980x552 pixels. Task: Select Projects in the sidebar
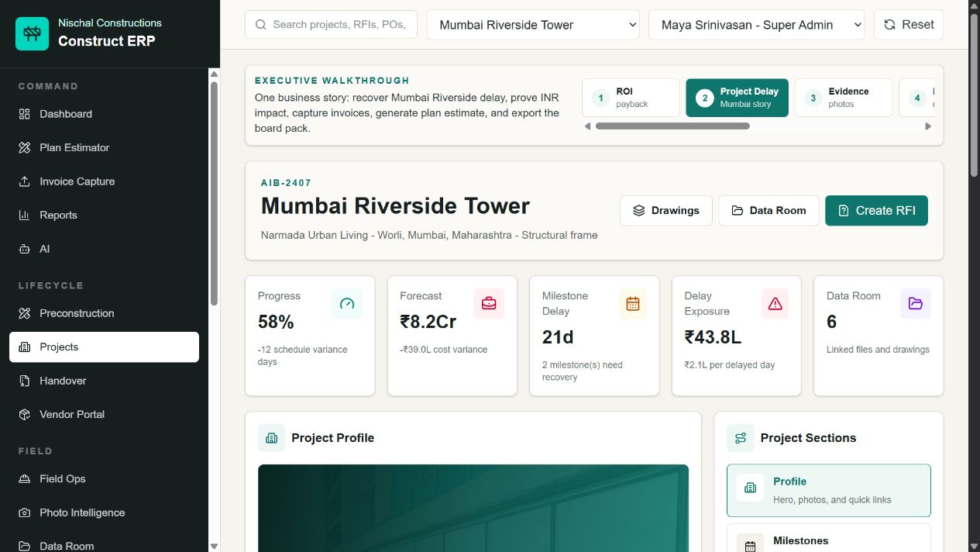(104, 347)
